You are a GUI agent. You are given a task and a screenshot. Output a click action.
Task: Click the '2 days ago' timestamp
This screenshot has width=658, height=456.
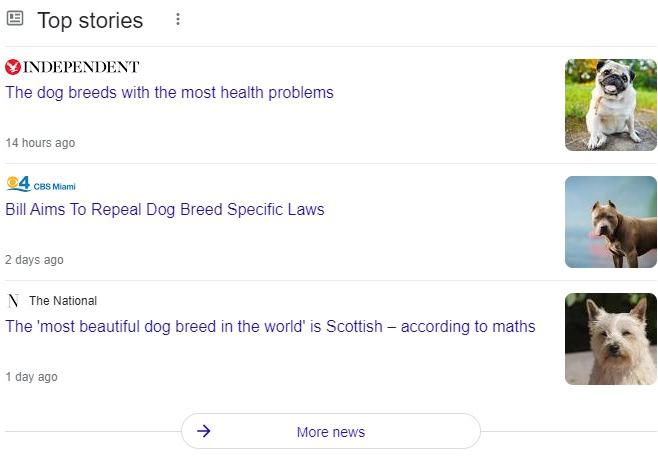[34, 260]
